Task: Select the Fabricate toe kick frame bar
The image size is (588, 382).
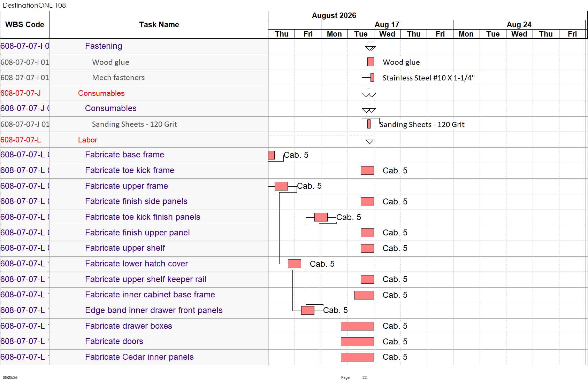Action: [367, 170]
